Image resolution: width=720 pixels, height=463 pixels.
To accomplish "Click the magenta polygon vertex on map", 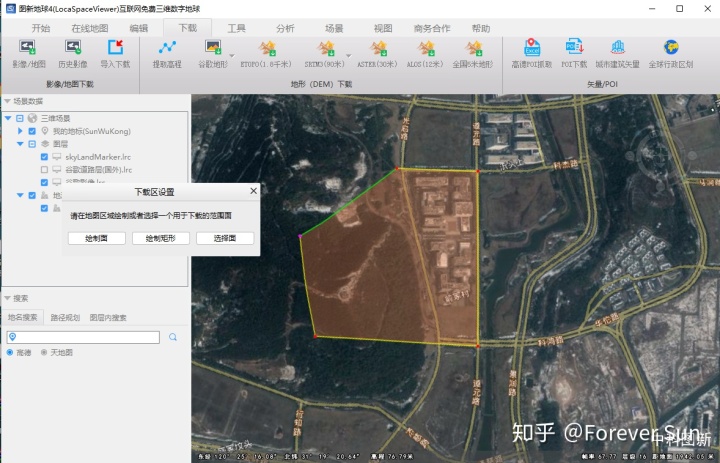I will click(x=300, y=236).
